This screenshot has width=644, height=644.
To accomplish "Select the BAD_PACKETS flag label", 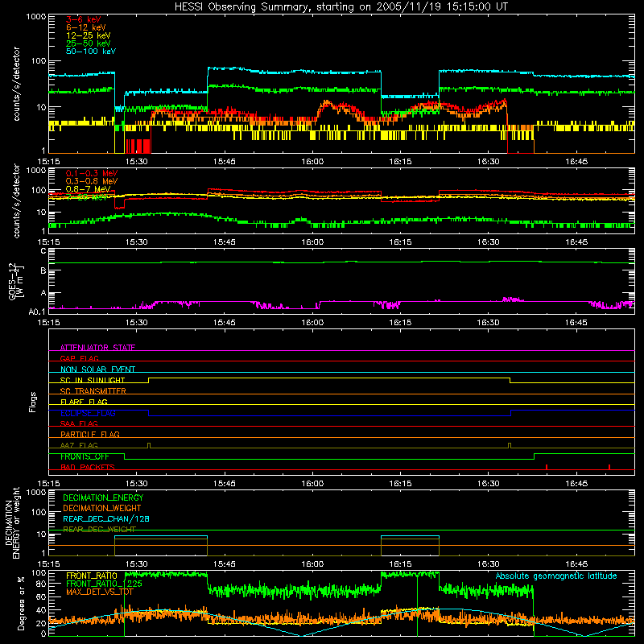I will click(88, 467).
